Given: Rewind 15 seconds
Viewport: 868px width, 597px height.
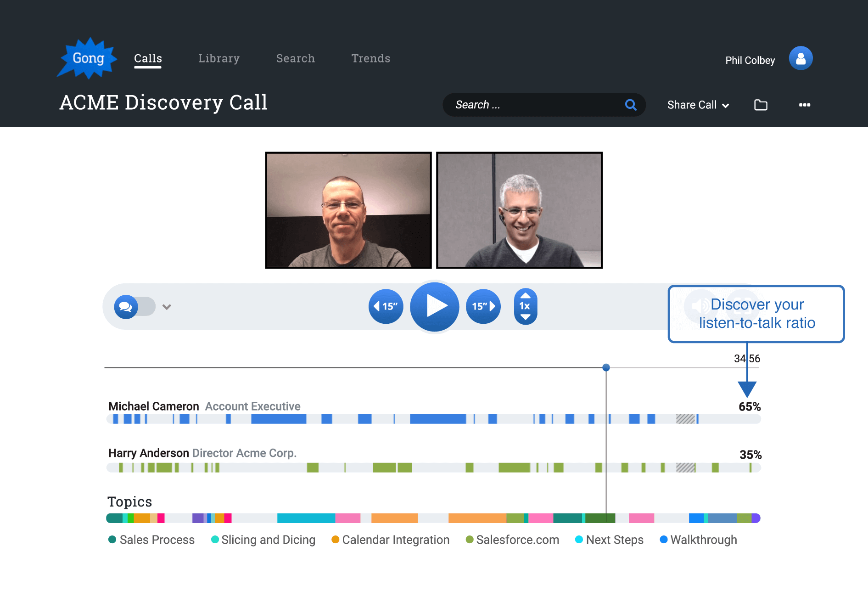Looking at the screenshot, I should tap(386, 306).
